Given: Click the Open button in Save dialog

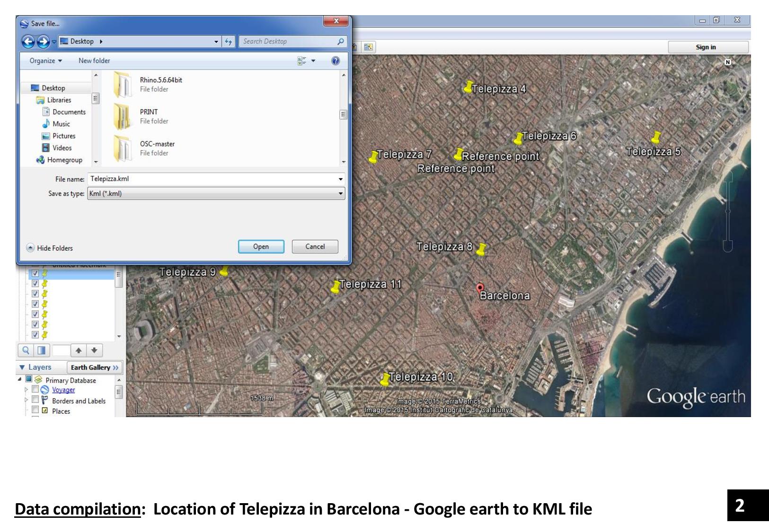Looking at the screenshot, I should point(261,246).
